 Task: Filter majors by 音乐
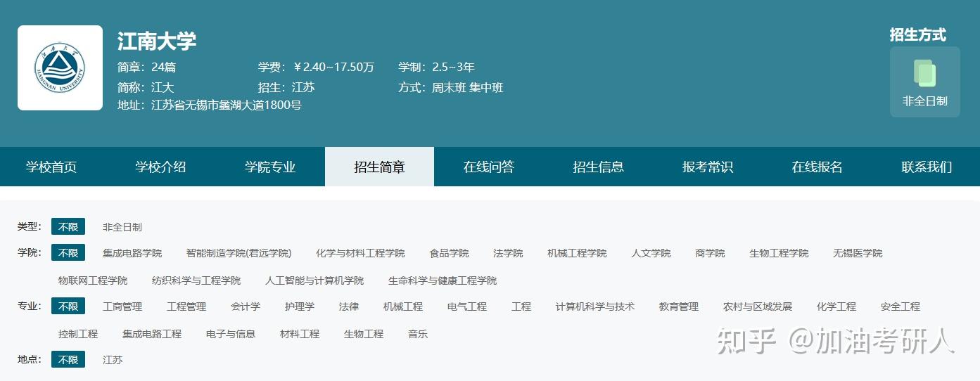click(418, 334)
